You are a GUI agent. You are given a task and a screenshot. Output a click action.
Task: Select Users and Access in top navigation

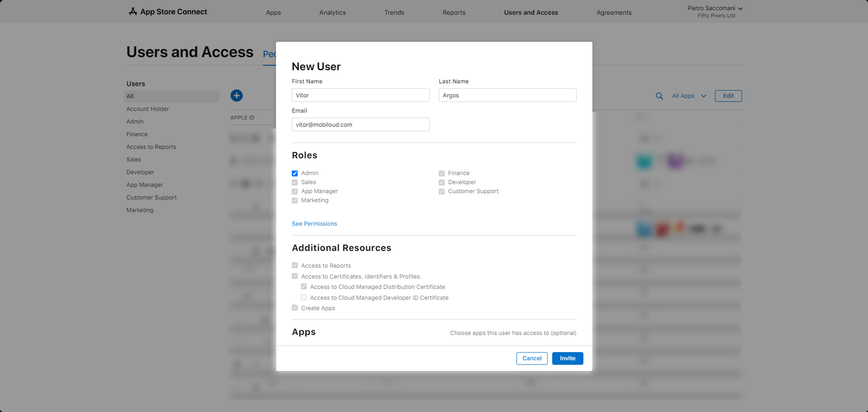click(531, 13)
